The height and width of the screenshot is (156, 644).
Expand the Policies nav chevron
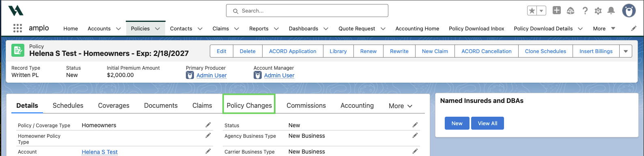click(x=157, y=29)
